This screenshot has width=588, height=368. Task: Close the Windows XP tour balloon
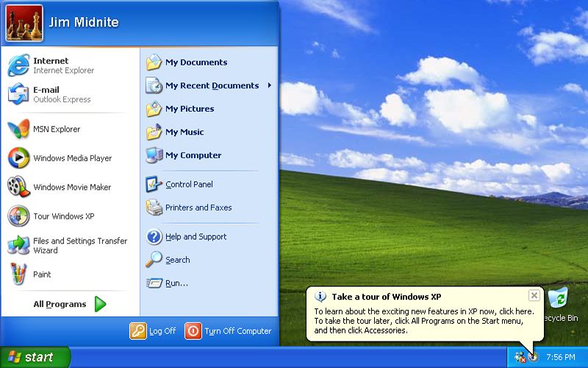click(534, 295)
